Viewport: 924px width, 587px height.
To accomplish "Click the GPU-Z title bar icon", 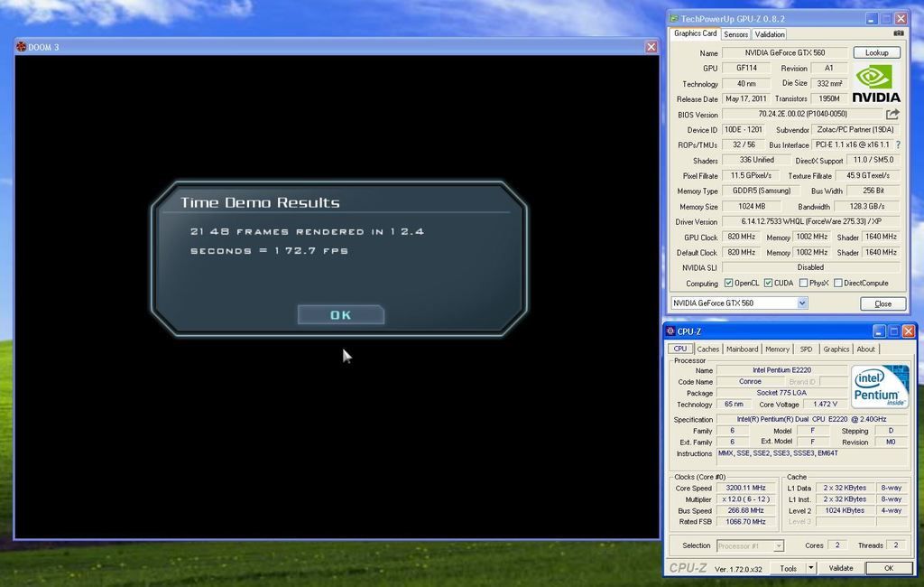I will (673, 19).
